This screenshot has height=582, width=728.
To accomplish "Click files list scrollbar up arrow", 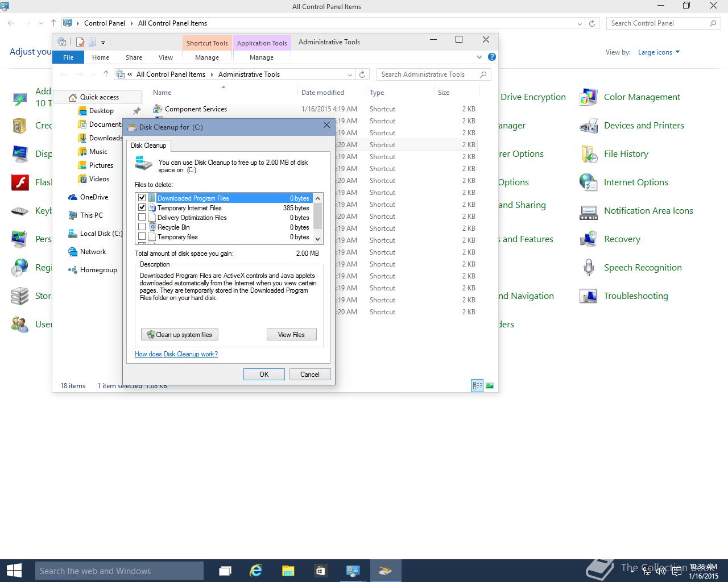I will [x=318, y=198].
